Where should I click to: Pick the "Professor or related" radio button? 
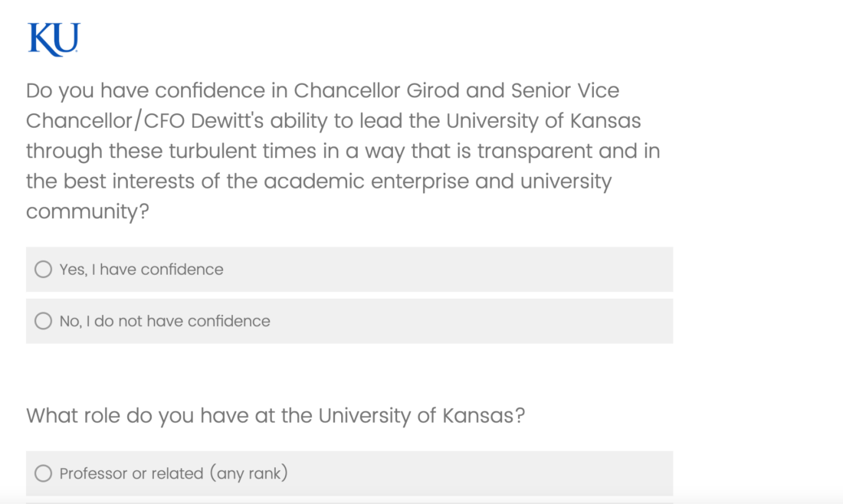(x=44, y=473)
